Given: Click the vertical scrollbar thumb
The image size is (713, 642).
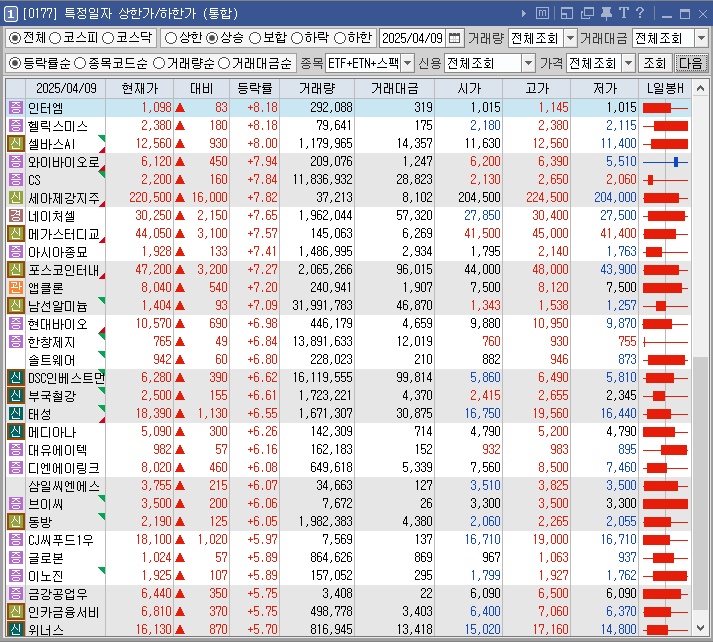Looking at the screenshot, I should point(699,484).
